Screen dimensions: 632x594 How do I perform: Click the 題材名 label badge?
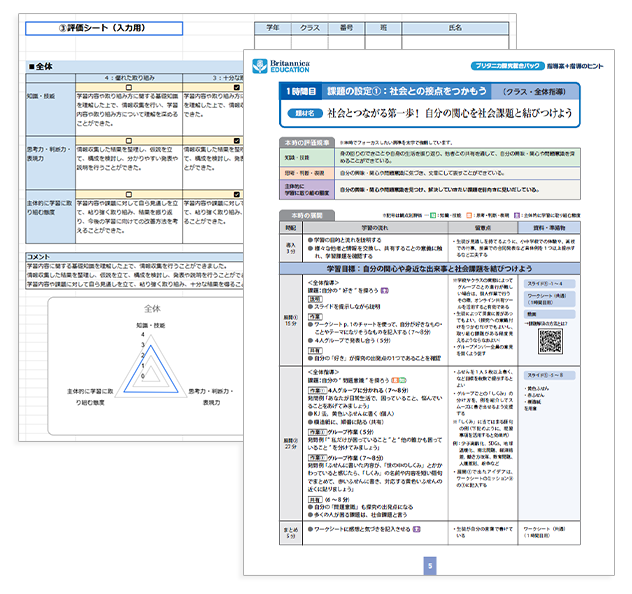pyautogui.click(x=302, y=113)
